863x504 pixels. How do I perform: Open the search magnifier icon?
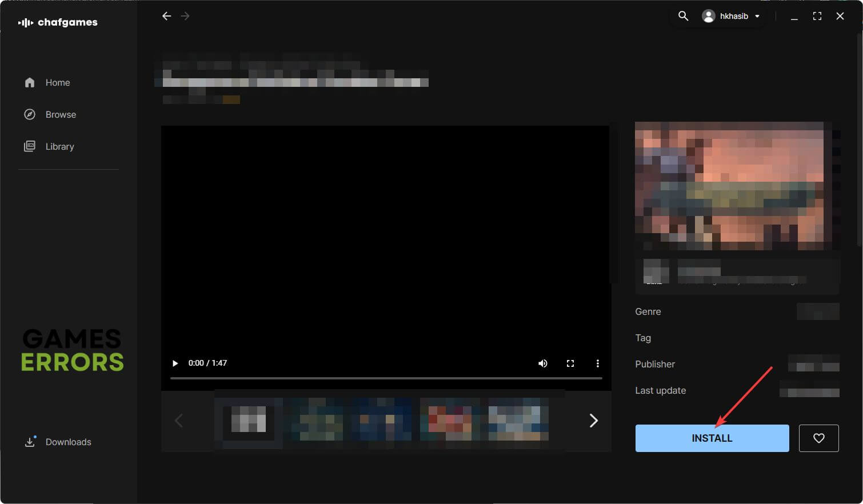pyautogui.click(x=683, y=16)
